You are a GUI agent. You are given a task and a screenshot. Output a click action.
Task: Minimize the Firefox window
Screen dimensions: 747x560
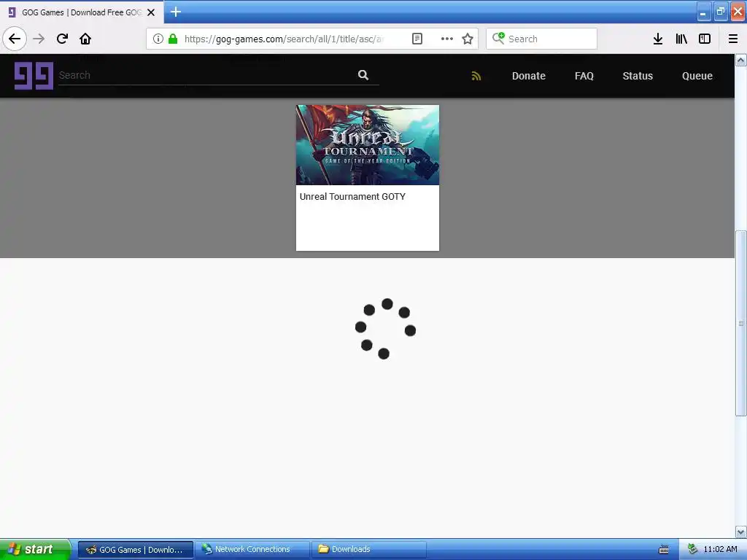703,12
